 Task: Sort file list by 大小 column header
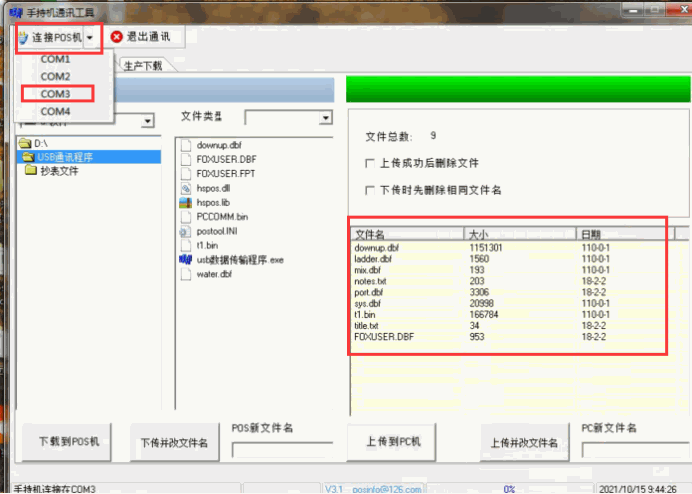[x=520, y=234]
